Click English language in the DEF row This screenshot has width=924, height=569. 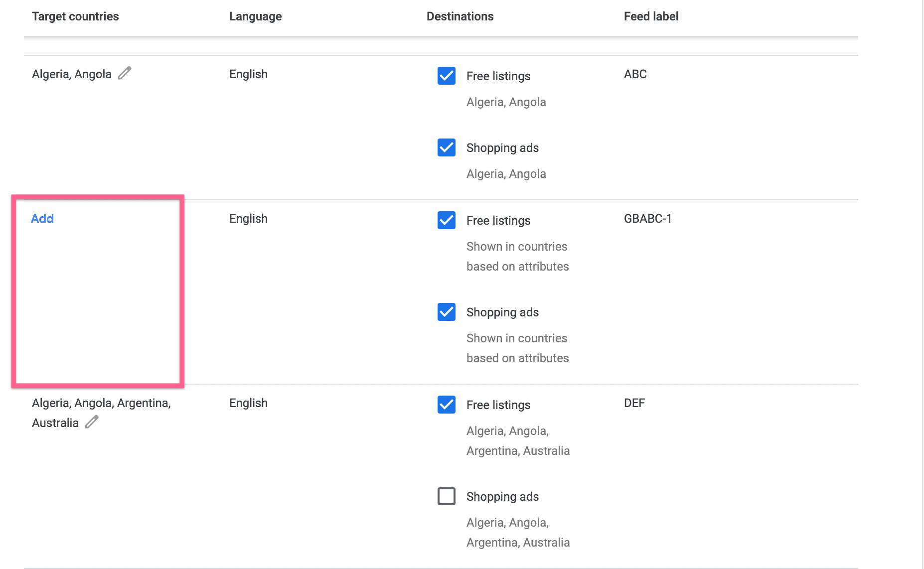pos(248,403)
